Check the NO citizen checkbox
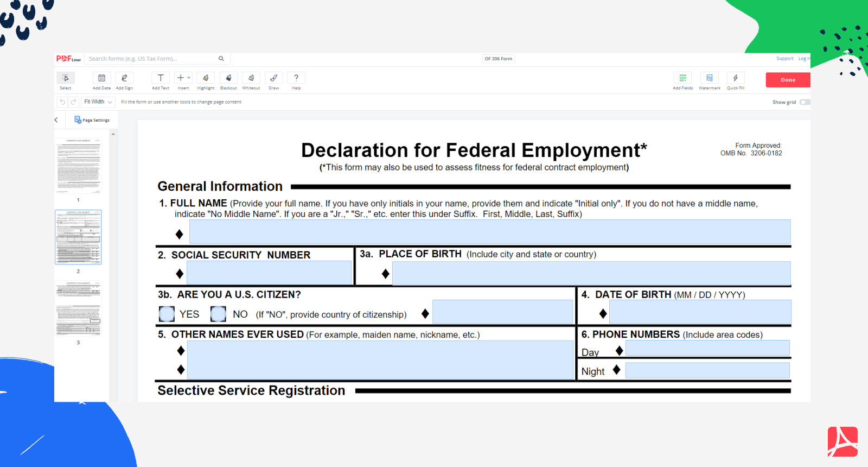The height and width of the screenshot is (467, 868). coord(218,314)
